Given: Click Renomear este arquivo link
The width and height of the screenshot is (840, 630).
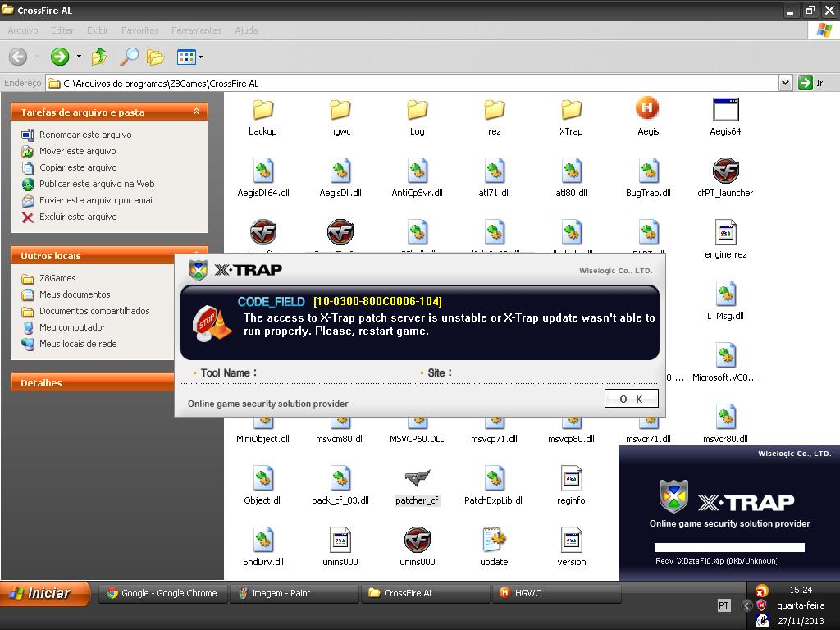Looking at the screenshot, I should click(x=84, y=135).
